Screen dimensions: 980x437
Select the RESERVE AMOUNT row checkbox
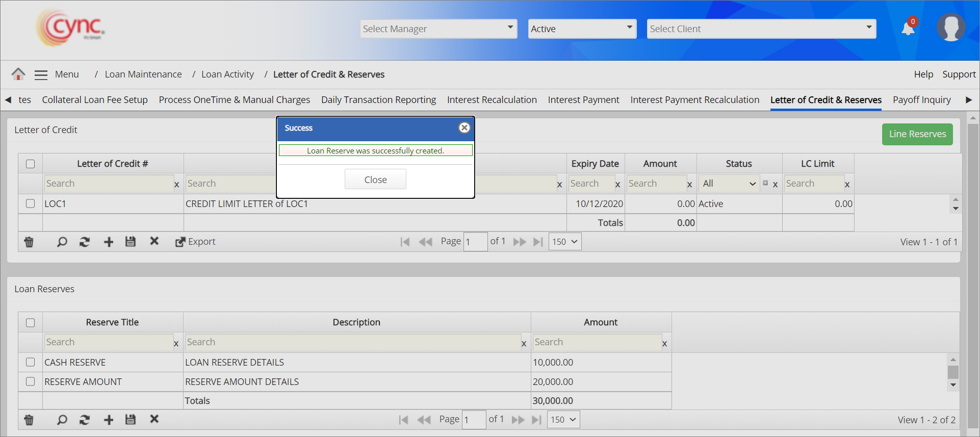pos(31,381)
